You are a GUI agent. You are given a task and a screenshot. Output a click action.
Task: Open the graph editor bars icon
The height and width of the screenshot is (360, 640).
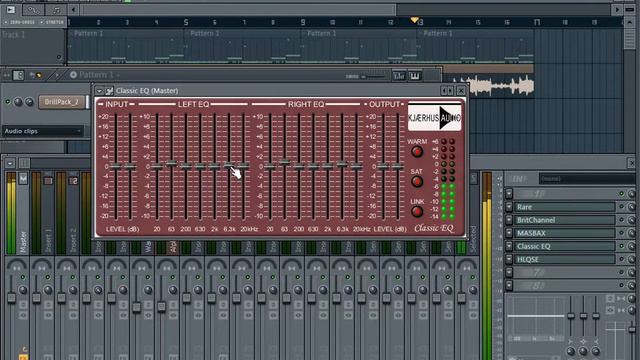point(399,76)
